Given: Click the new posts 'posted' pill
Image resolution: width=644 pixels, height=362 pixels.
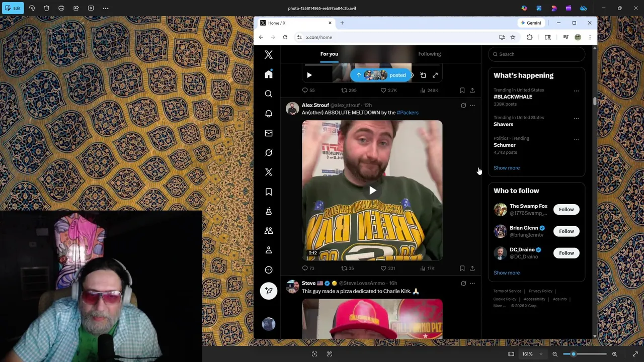Looking at the screenshot, I should 381,75.
